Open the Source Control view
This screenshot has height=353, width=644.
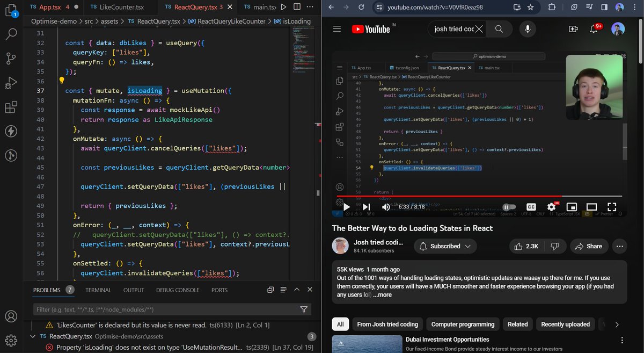(11, 59)
